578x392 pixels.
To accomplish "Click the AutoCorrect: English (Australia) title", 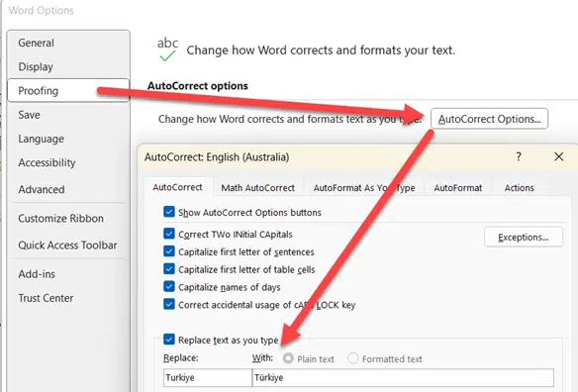I will tap(217, 157).
